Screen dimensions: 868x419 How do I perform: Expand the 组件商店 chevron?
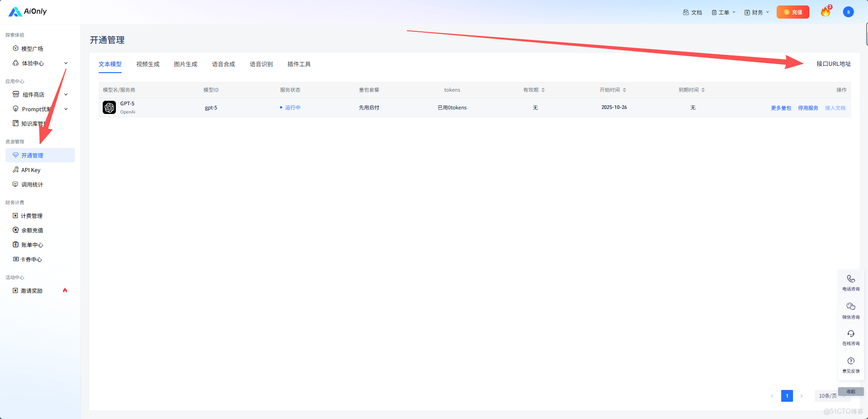[66, 94]
